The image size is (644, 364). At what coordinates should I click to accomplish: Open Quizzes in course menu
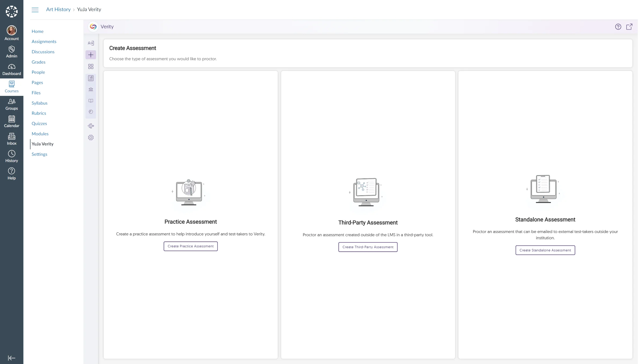click(39, 123)
